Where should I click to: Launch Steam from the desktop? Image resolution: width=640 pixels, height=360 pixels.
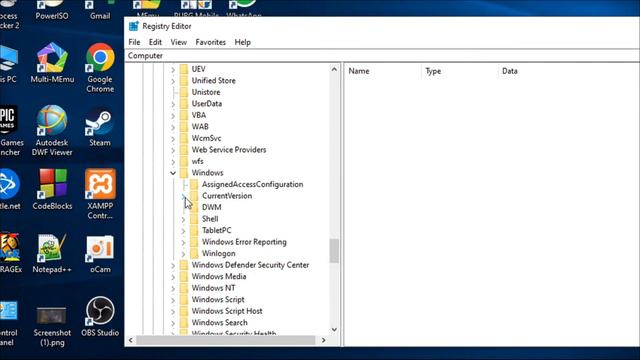[100, 127]
